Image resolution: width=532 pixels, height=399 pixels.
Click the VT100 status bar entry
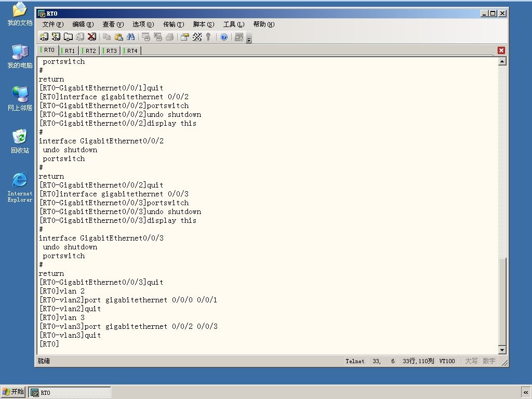tap(447, 362)
